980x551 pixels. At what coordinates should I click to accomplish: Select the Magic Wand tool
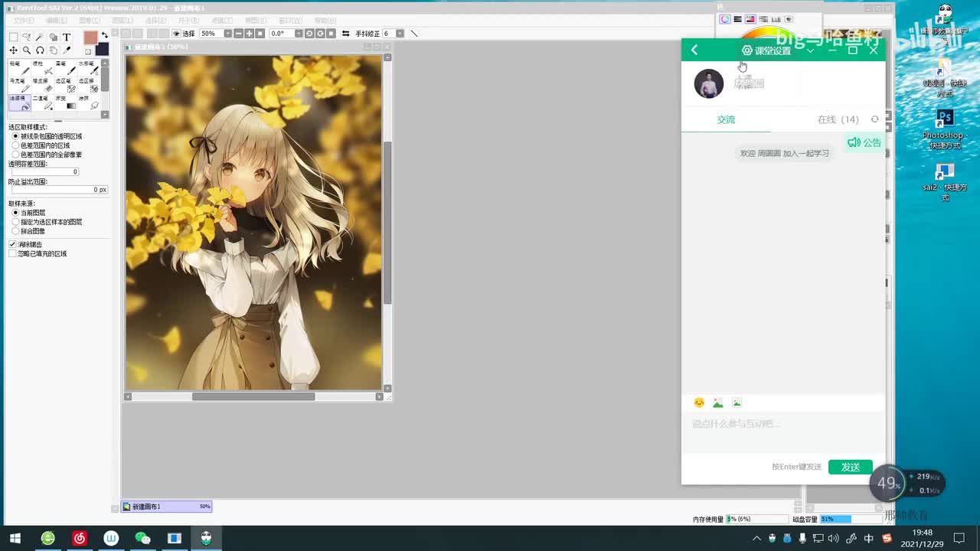click(40, 37)
